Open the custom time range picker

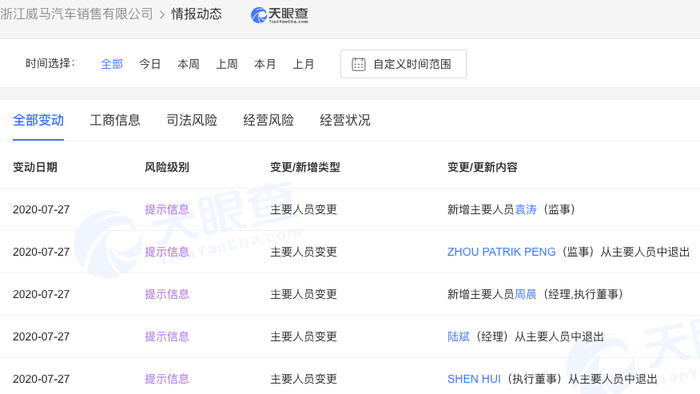(x=403, y=64)
